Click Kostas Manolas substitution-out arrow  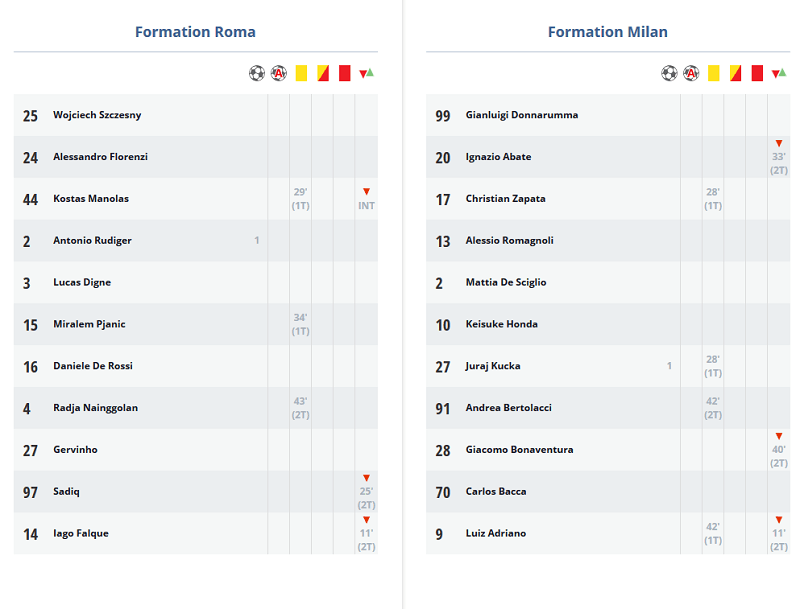[366, 192]
